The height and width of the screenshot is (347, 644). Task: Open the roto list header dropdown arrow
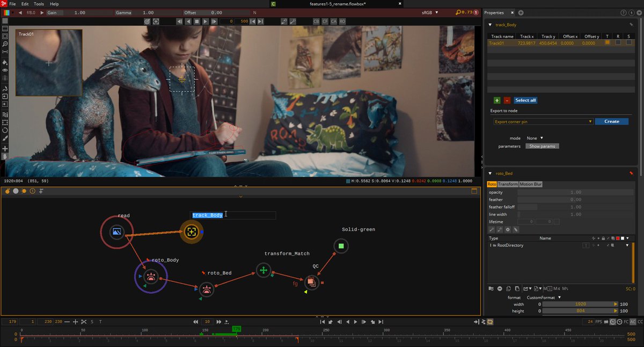(x=627, y=238)
